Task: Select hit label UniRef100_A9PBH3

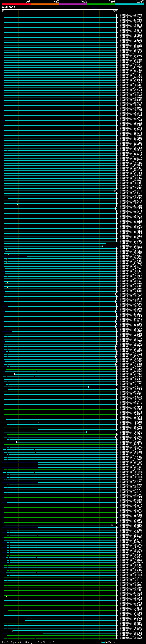Action: point(131,27)
